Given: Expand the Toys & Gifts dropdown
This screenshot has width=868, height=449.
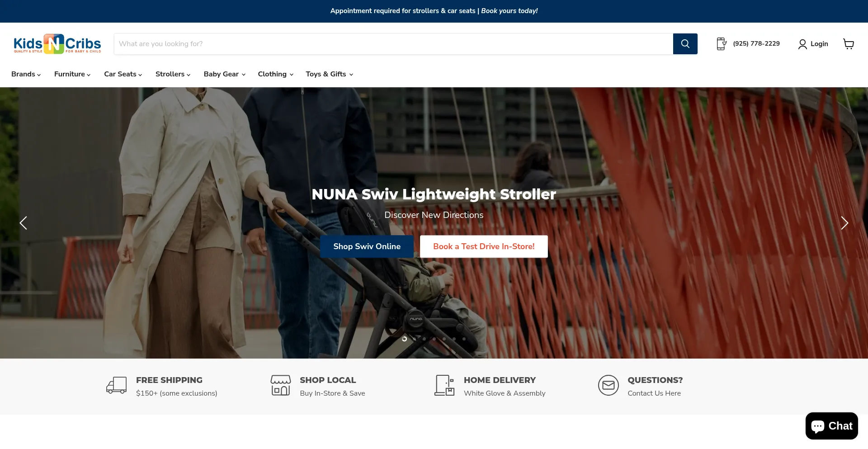Looking at the screenshot, I should coord(329,74).
